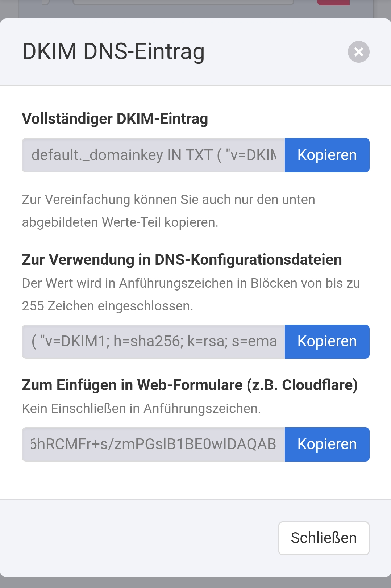Click the "Kein Einschließen in Anführungszeichen" note

click(x=141, y=409)
